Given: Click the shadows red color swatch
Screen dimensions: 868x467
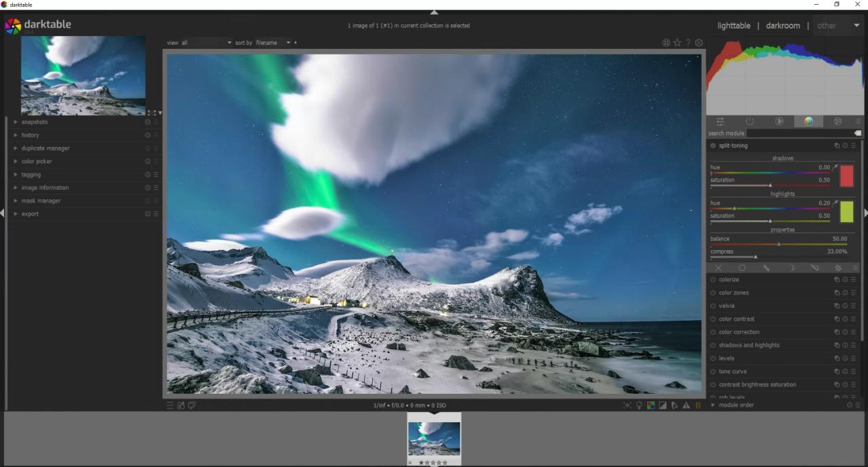Looking at the screenshot, I should tap(847, 176).
